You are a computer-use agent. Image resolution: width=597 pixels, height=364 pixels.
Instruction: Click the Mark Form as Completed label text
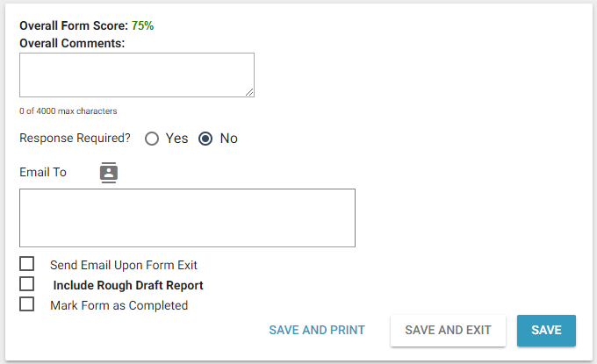point(119,305)
